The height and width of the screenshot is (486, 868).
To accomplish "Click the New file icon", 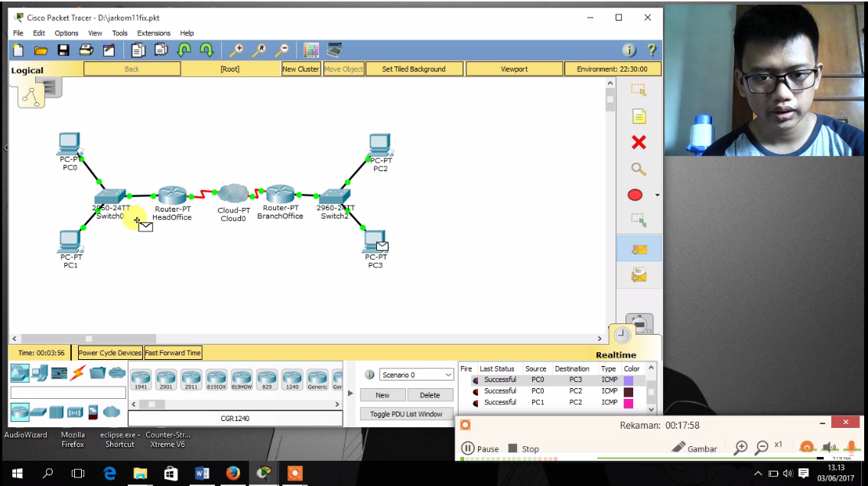I will tap(18, 50).
